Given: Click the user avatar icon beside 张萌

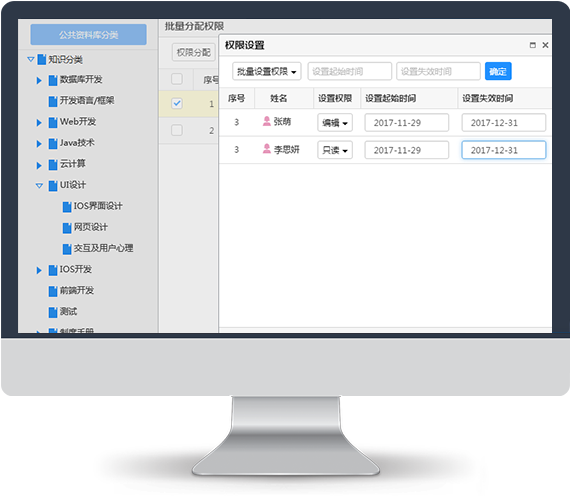Looking at the screenshot, I should click(266, 121).
